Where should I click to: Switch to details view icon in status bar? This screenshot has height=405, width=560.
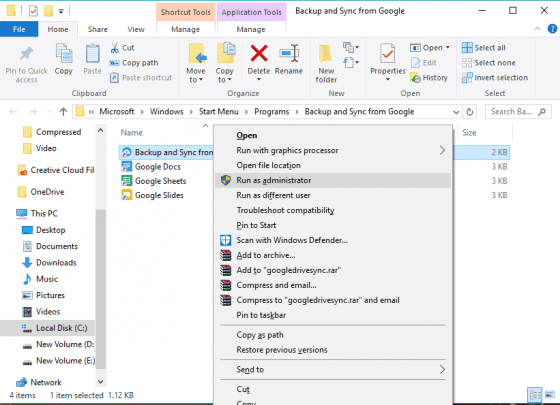click(535, 395)
